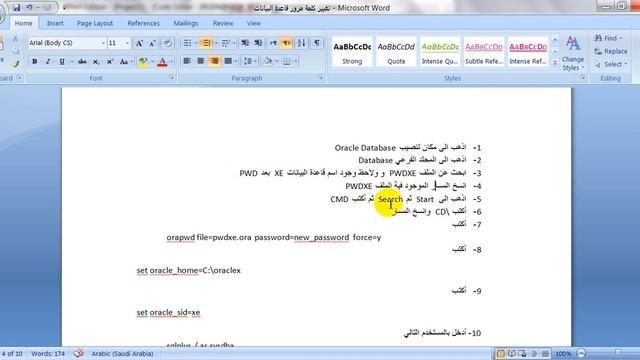The height and width of the screenshot is (360, 640).
Task: Align text left
Action: click(x=187, y=61)
